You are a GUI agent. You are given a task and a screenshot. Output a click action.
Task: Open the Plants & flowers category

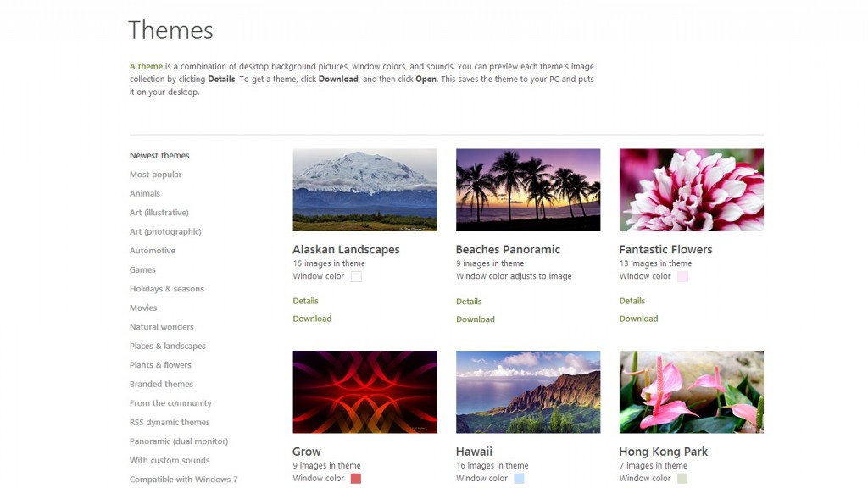coord(160,365)
